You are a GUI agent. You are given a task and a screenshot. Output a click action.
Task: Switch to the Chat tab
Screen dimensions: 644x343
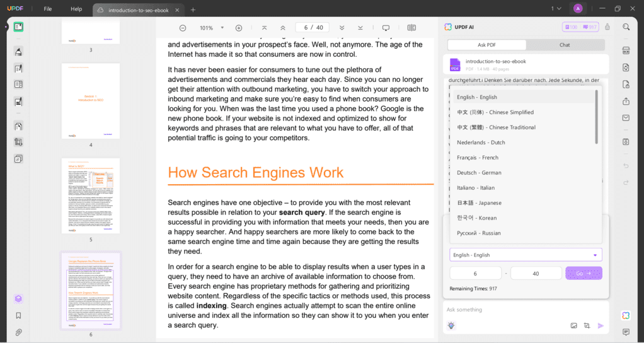tap(565, 45)
